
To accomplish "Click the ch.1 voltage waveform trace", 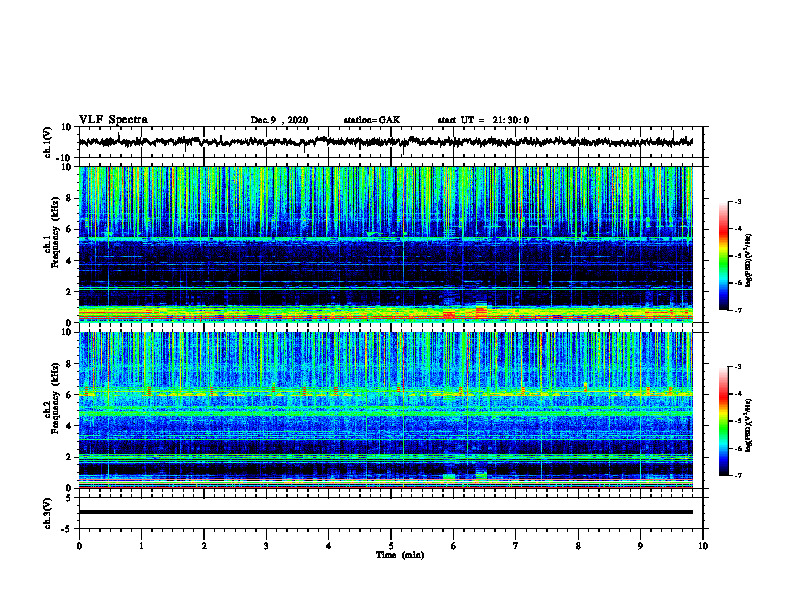I will [x=385, y=142].
